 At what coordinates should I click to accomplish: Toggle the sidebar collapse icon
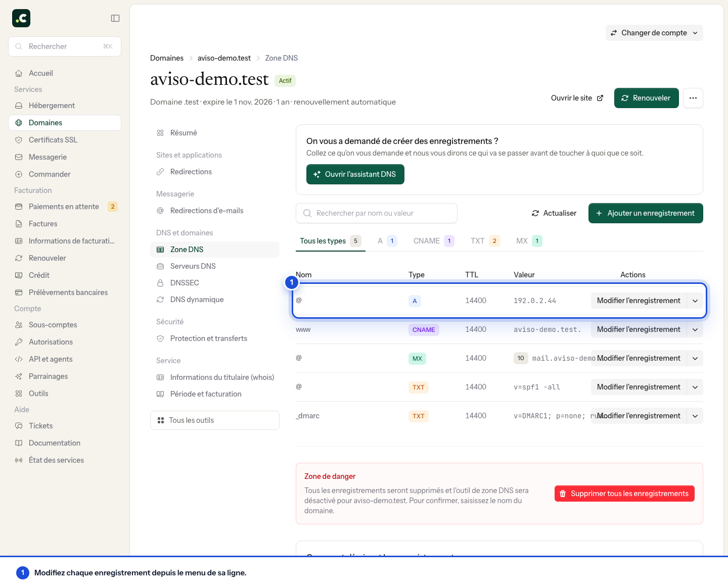[x=115, y=18]
